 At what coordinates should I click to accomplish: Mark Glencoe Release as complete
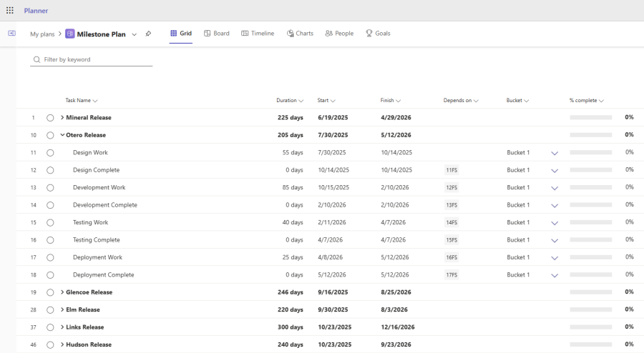point(50,293)
